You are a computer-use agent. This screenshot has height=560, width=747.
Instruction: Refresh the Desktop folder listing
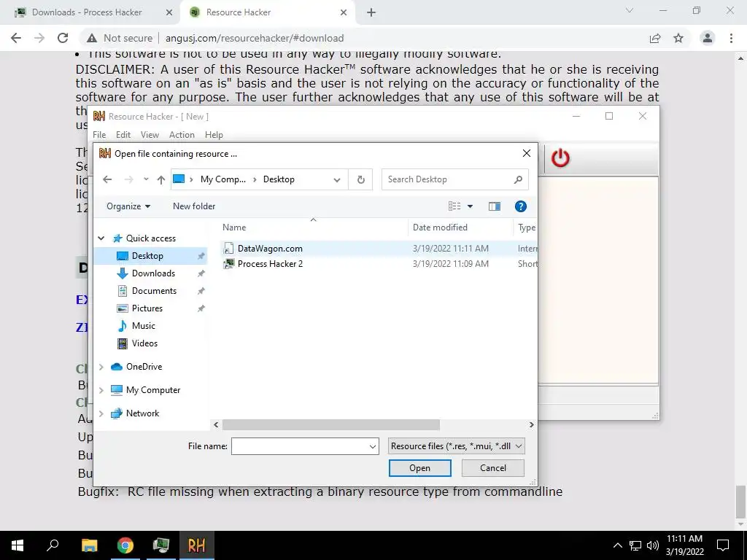coord(360,179)
